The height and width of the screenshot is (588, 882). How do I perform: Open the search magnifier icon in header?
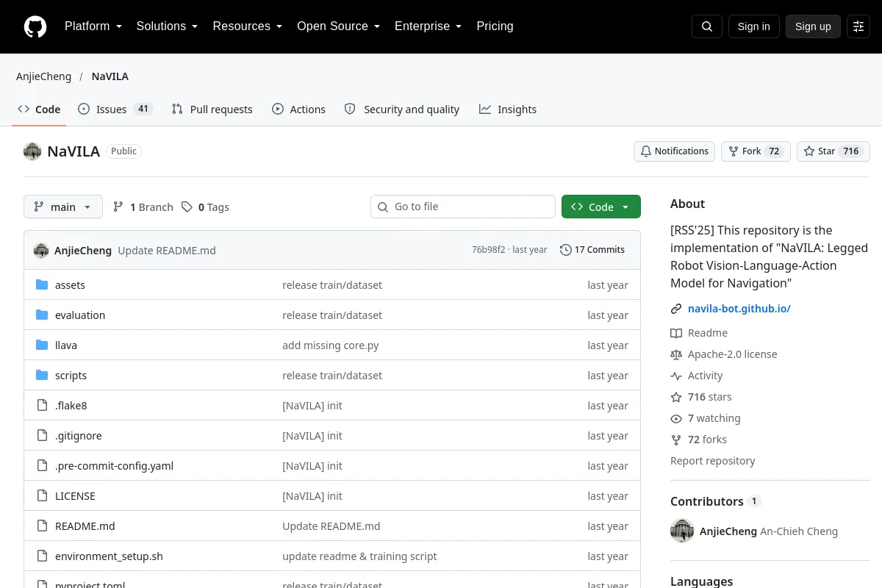tap(707, 26)
